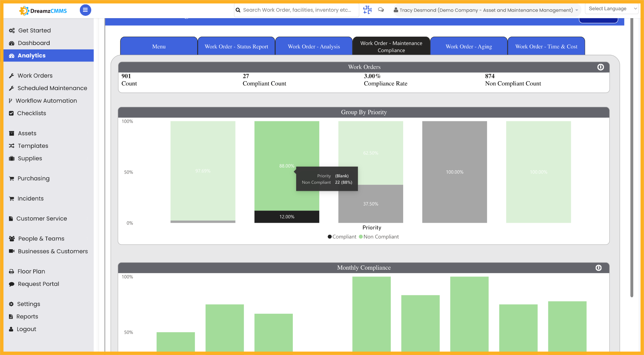Open the quick access grid icon in top bar

(367, 10)
